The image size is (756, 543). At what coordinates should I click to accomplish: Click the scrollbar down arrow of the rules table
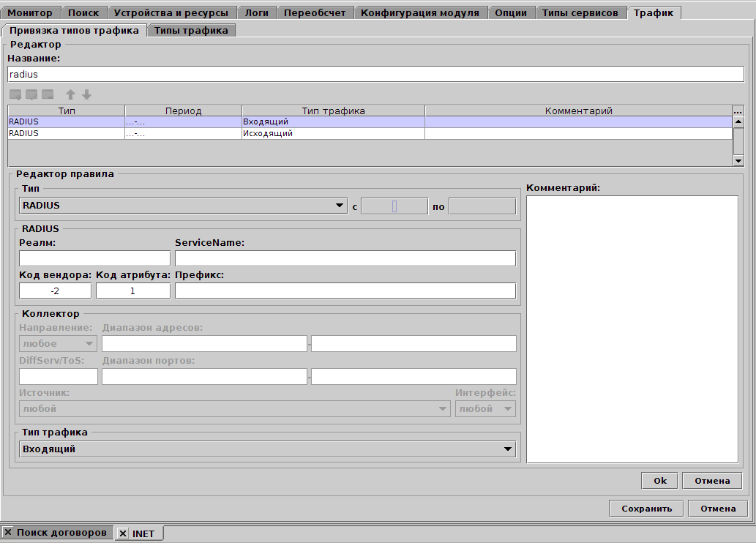(x=738, y=160)
